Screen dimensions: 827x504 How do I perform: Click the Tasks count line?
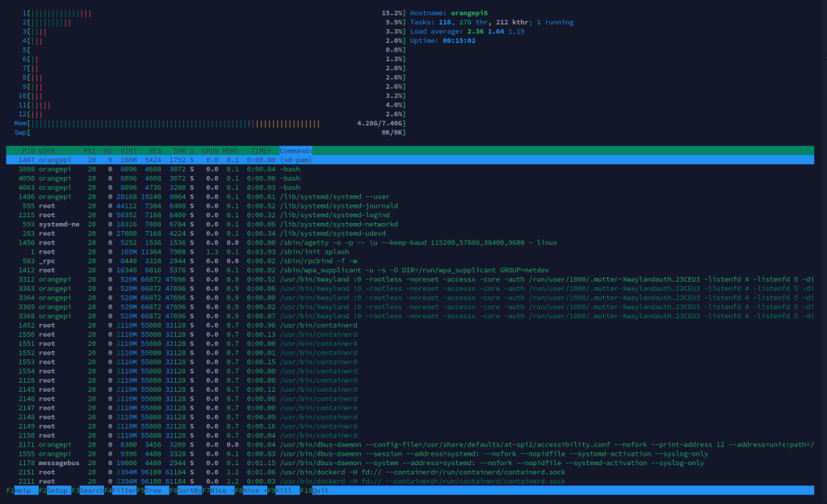[x=492, y=22]
